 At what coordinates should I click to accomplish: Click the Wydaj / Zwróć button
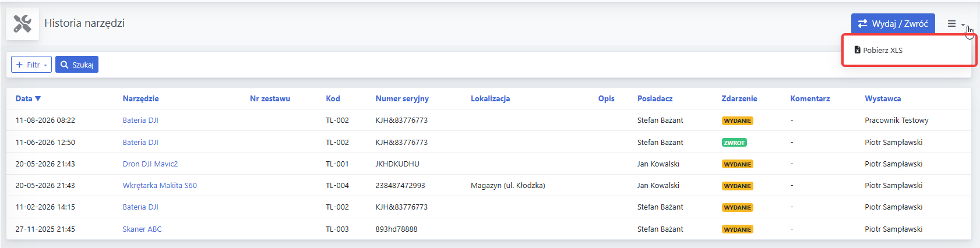(x=893, y=24)
